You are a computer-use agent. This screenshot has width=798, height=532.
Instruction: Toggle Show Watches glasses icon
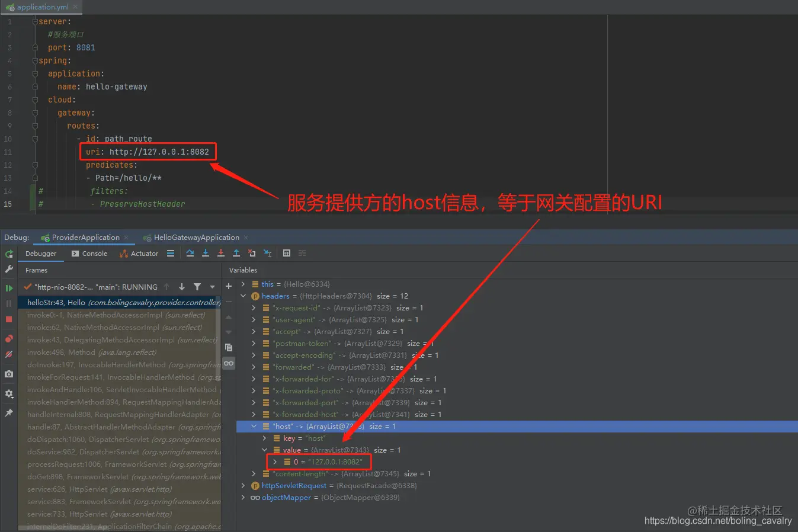229,363
